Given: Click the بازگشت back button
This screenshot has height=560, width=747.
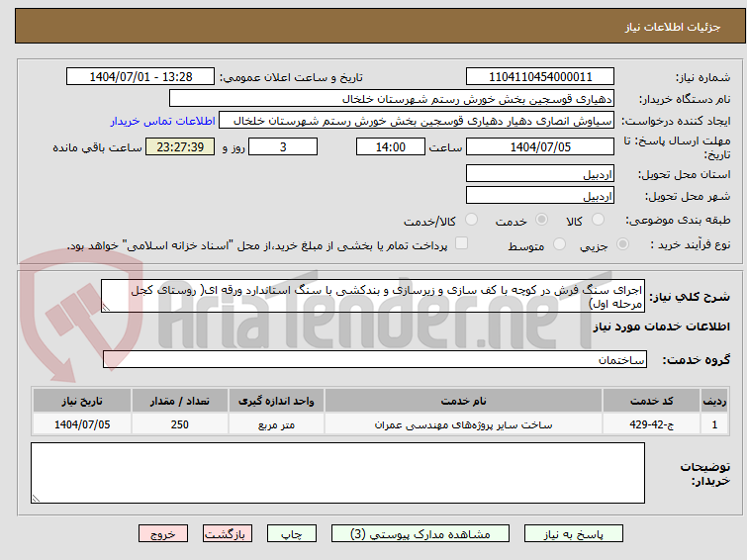Looking at the screenshot, I should [x=228, y=534].
